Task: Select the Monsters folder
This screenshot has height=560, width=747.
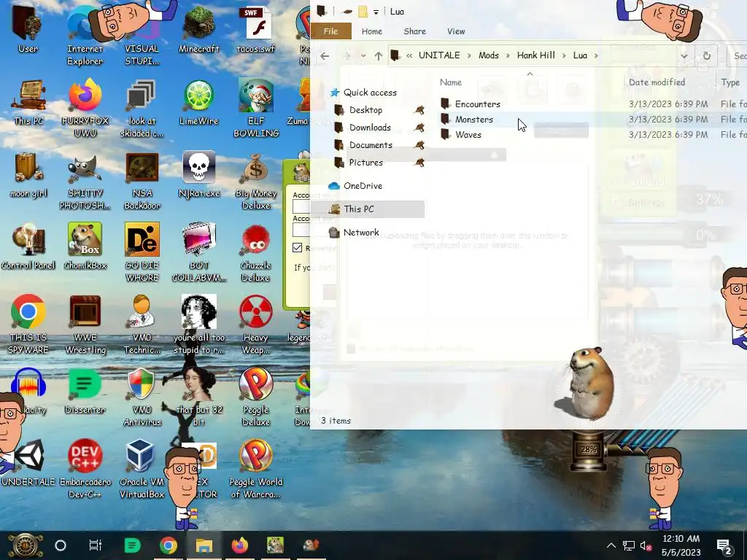Action: point(474,119)
